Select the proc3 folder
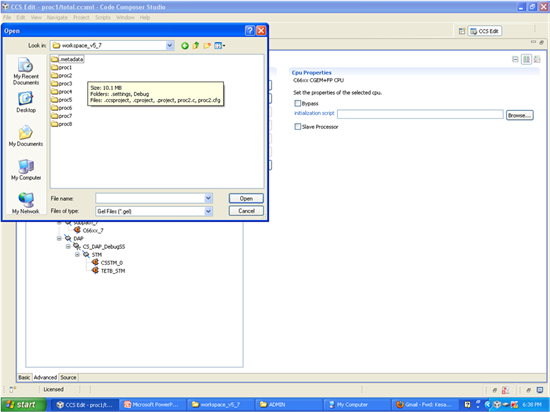The width and height of the screenshot is (550, 412). point(61,83)
